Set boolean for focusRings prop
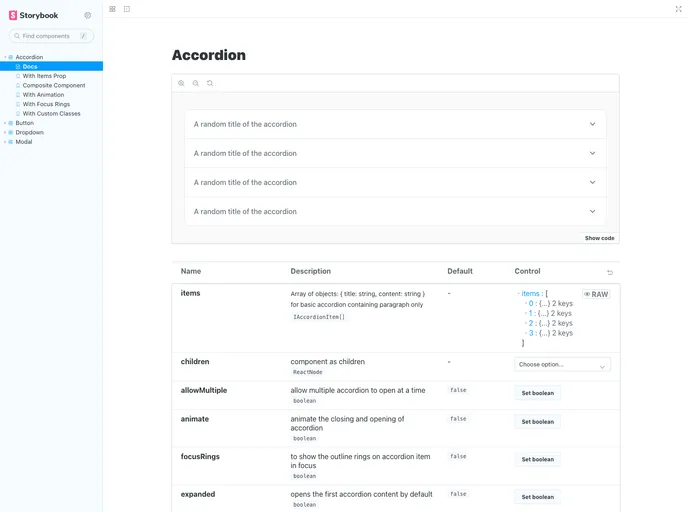 (537, 459)
